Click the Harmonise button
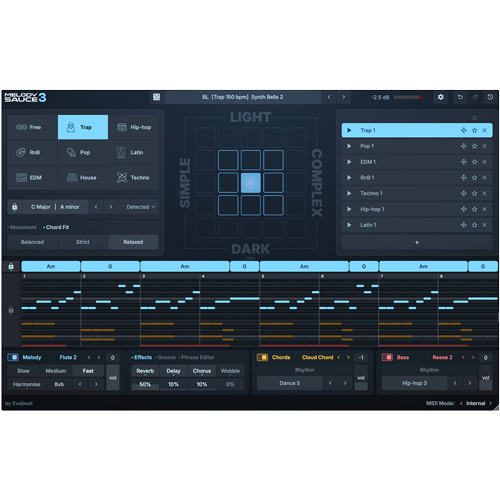The width and height of the screenshot is (500, 500). [27, 384]
